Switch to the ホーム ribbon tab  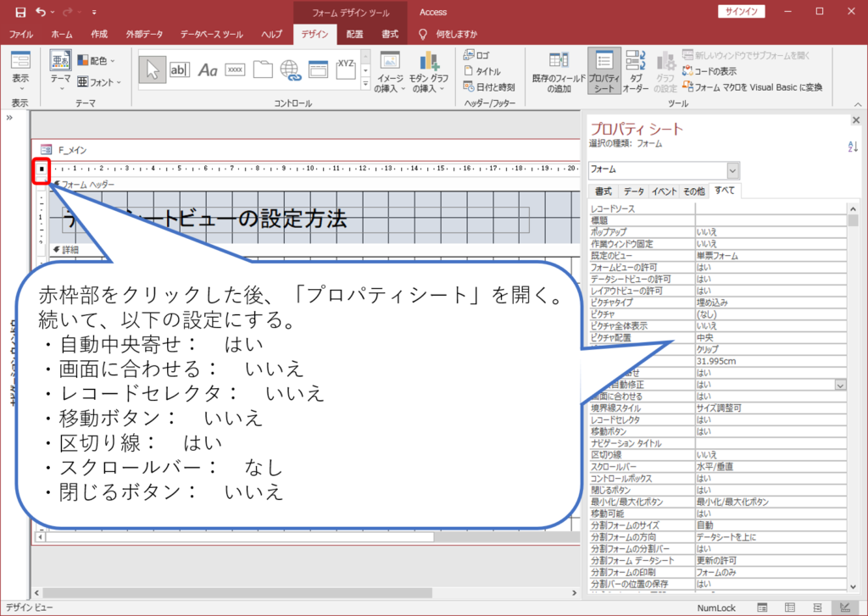coord(61,34)
